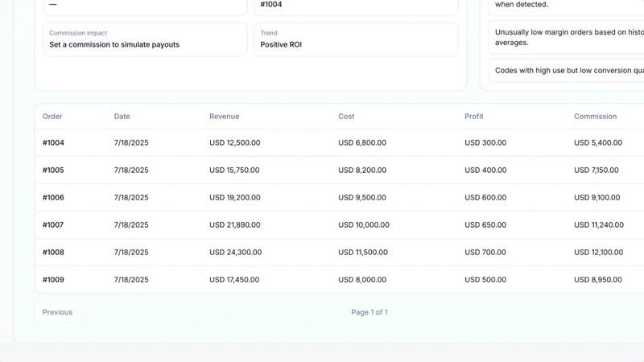Click the #1004 text in the upper card
The width and height of the screenshot is (644, 362).
(271, 5)
